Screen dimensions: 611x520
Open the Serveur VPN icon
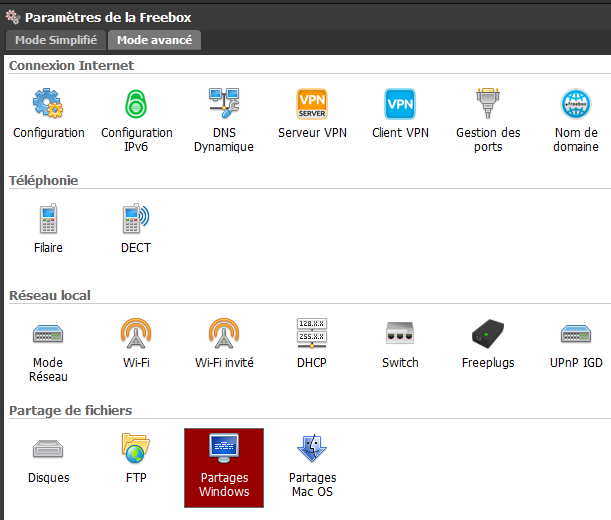(312, 105)
